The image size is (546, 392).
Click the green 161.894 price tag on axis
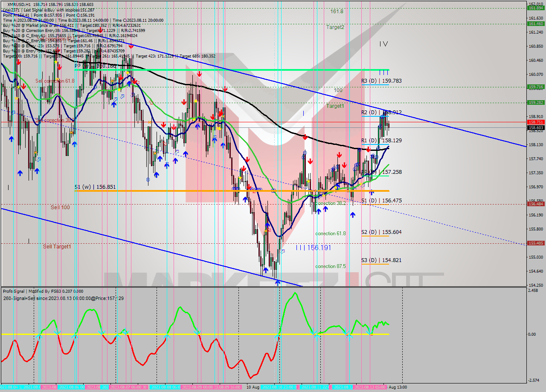point(536,8)
